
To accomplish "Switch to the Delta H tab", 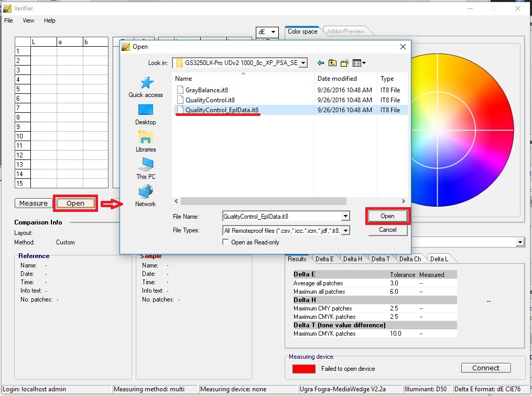I will tap(353, 259).
